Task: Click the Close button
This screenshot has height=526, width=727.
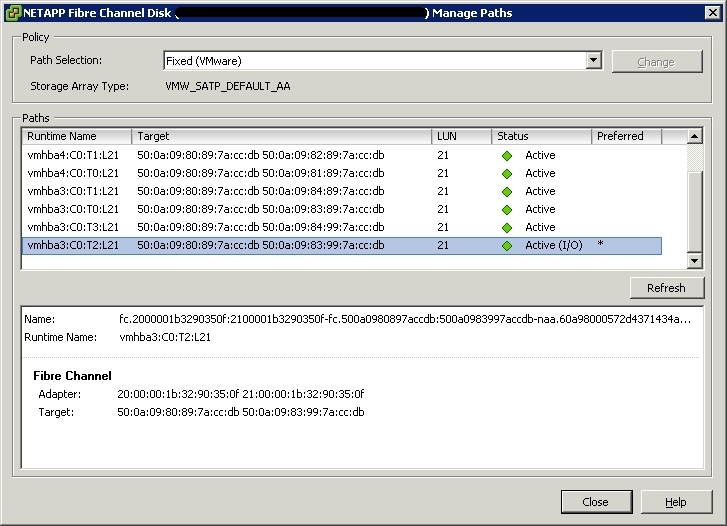Action: point(596,502)
